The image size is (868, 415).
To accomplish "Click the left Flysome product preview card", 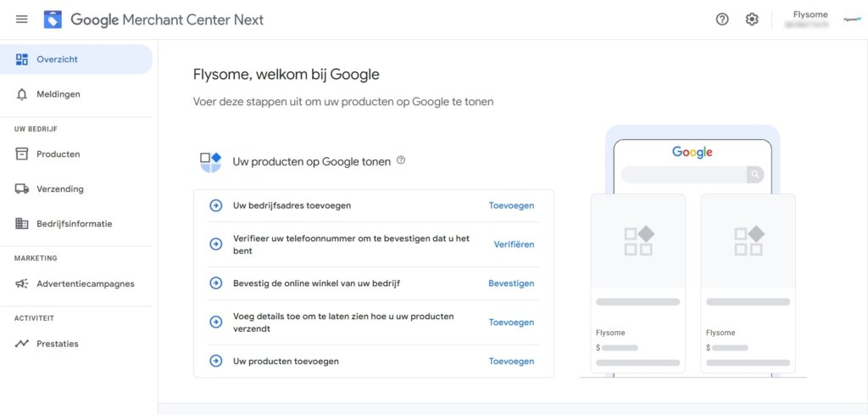I will tap(637, 283).
